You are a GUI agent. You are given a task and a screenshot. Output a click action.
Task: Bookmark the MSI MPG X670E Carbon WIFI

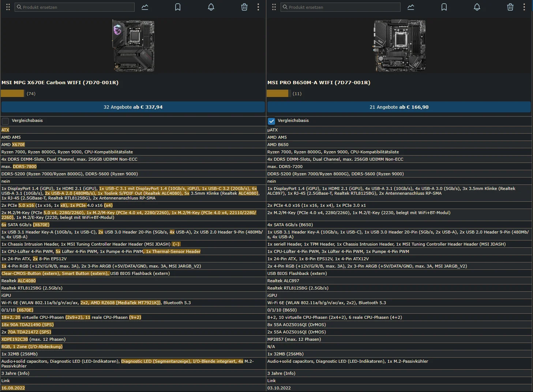[x=178, y=7]
